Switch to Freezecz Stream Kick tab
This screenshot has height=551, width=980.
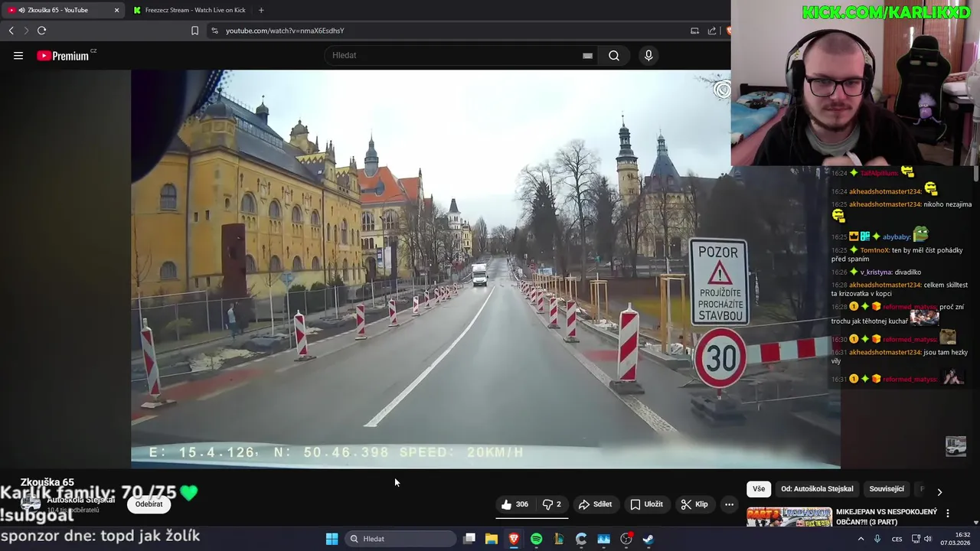pos(189,10)
